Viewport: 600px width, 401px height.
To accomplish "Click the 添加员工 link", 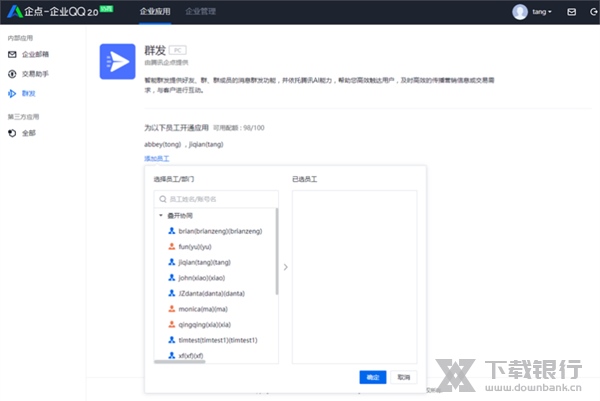I will (157, 158).
